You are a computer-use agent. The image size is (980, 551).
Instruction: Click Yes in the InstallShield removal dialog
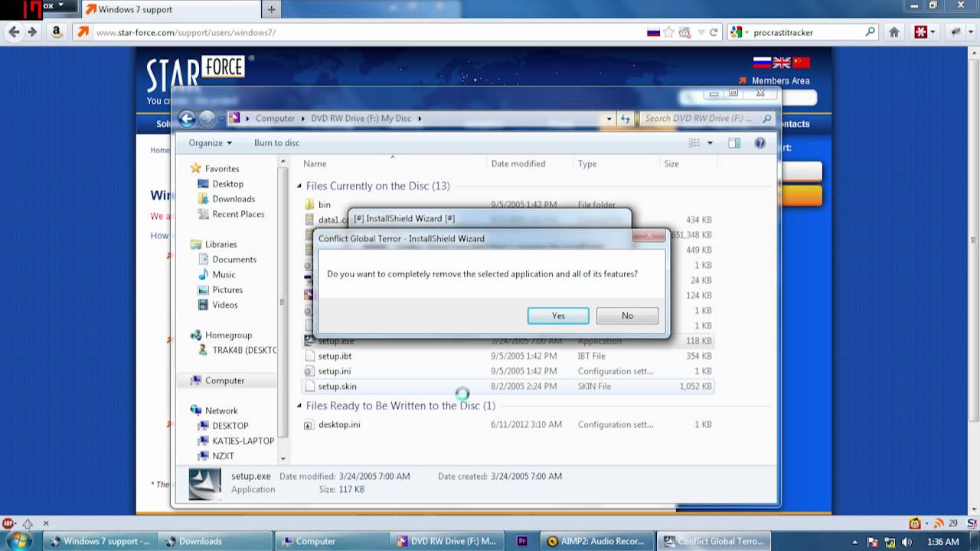pyautogui.click(x=558, y=315)
